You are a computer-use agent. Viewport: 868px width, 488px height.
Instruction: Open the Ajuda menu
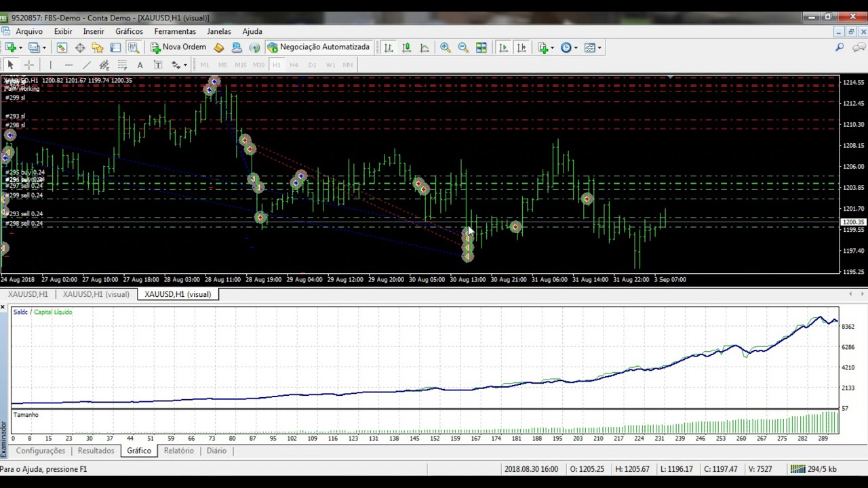[x=252, y=31]
